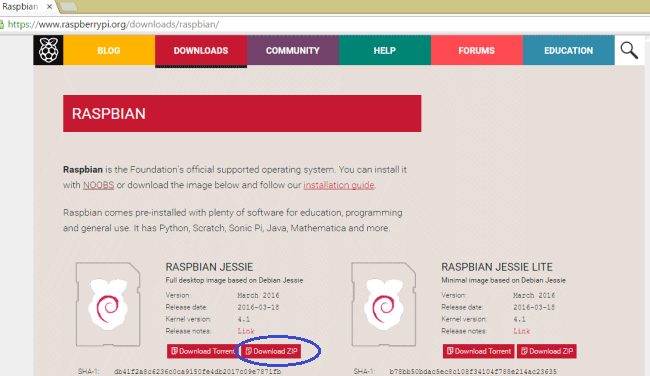Click Raspbian Jessie version March 2016 value

(x=258, y=295)
